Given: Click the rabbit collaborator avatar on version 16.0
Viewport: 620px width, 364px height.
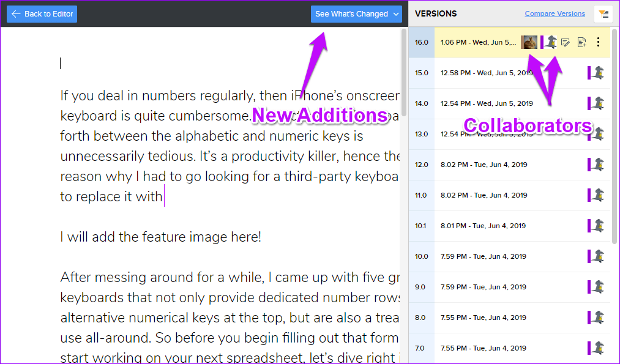Looking at the screenshot, I should tap(529, 42).
